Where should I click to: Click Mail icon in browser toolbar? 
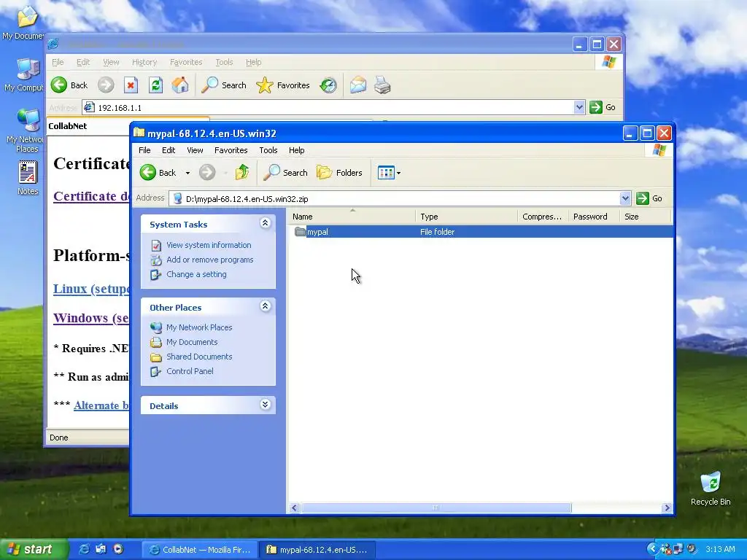pyautogui.click(x=357, y=86)
